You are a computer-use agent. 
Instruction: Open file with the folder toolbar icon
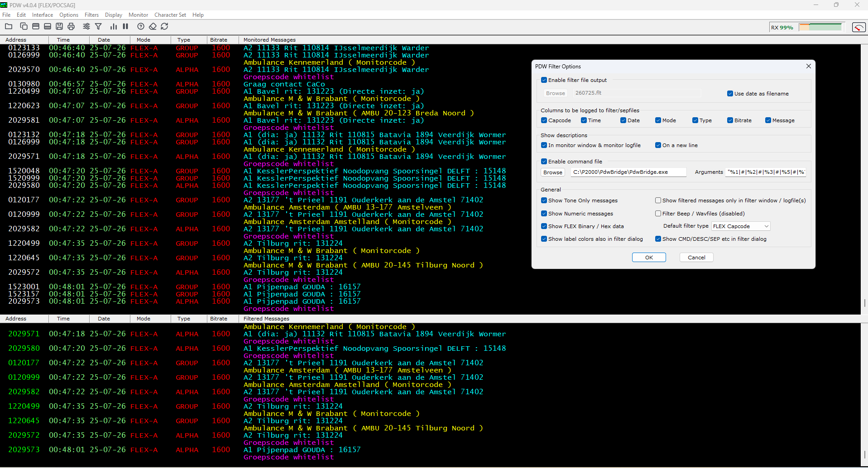click(9, 27)
